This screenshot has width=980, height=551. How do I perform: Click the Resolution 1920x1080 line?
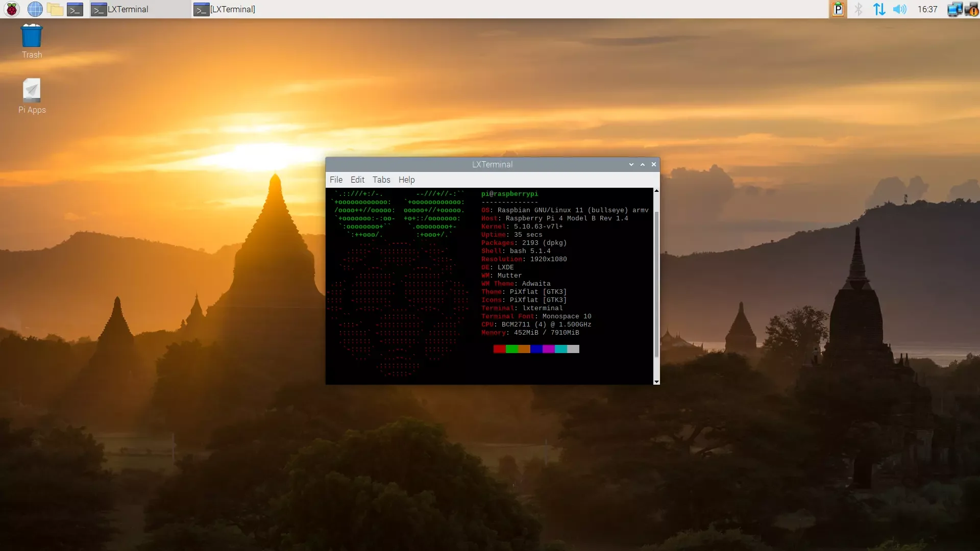point(524,259)
